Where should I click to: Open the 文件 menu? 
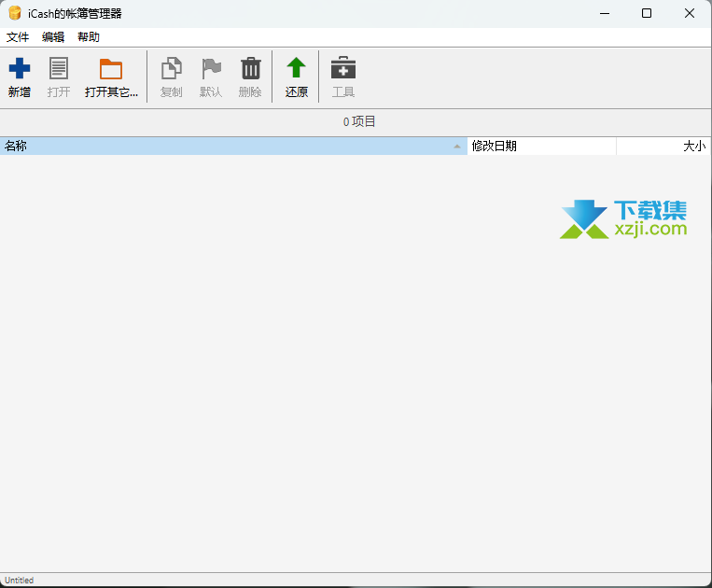tap(18, 36)
